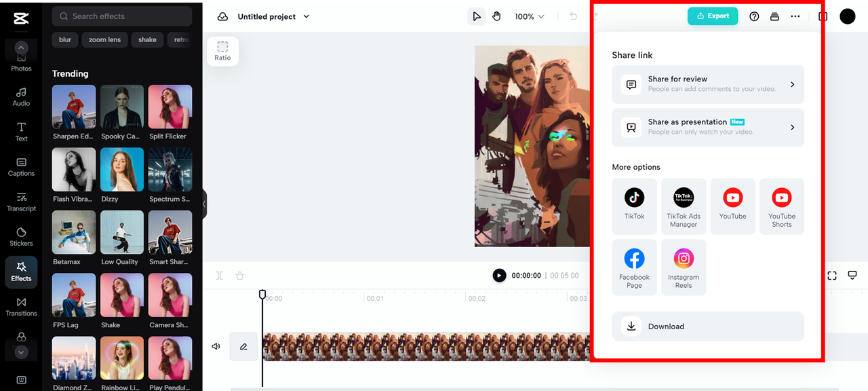Click the Export button
Image resolution: width=868 pixels, height=391 pixels.
coord(713,16)
